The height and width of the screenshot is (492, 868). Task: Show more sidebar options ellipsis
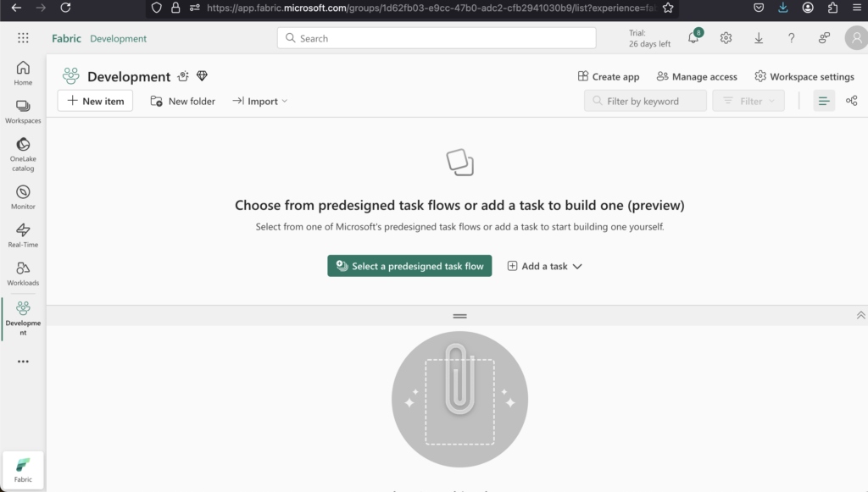click(23, 362)
